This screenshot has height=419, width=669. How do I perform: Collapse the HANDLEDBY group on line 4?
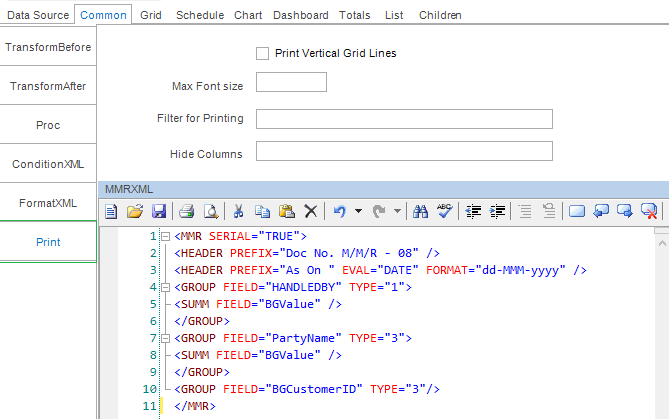pos(166,288)
